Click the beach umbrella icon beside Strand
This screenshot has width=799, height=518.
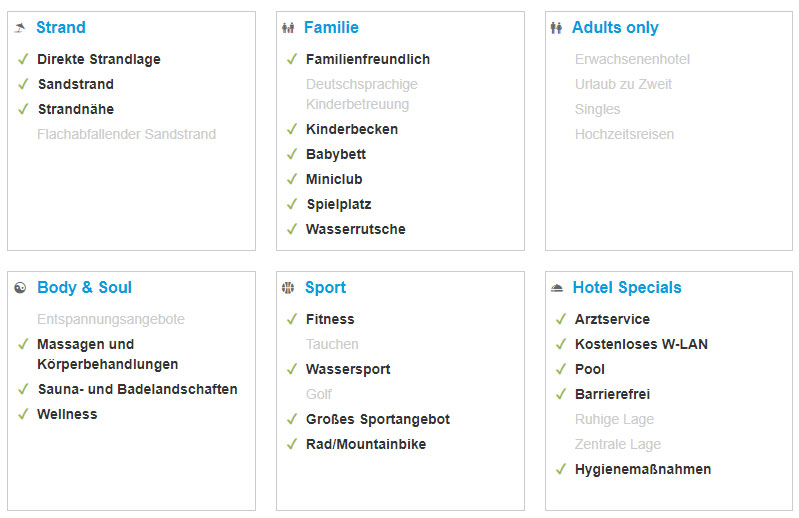20,28
